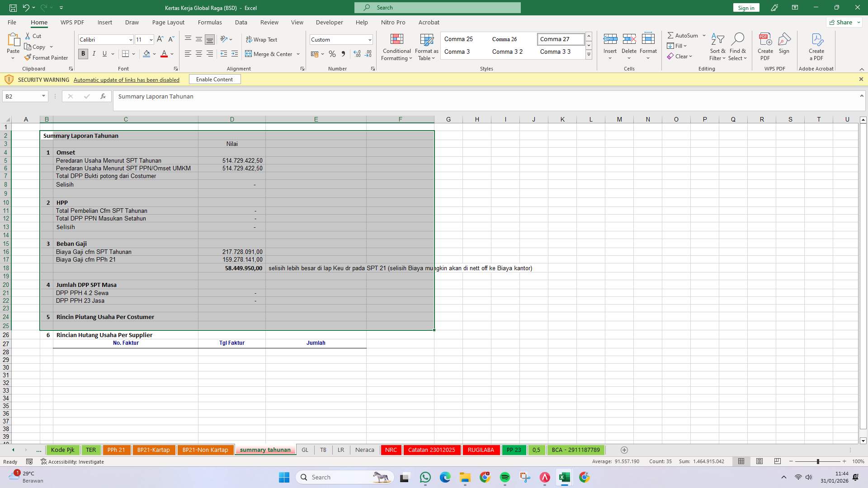
Task: Switch to the Formulas ribbon tab
Action: click(210, 22)
